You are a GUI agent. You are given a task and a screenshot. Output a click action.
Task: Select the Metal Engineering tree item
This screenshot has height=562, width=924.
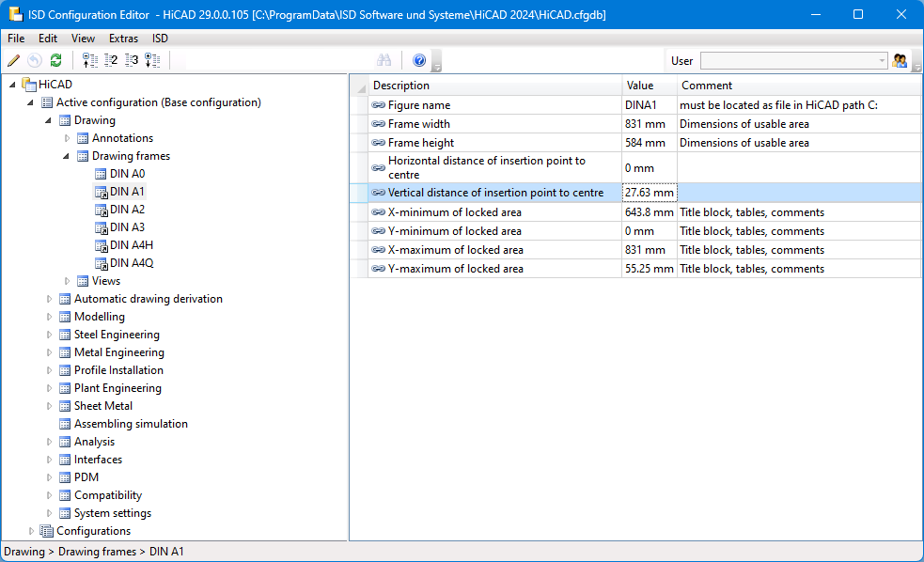tap(119, 352)
